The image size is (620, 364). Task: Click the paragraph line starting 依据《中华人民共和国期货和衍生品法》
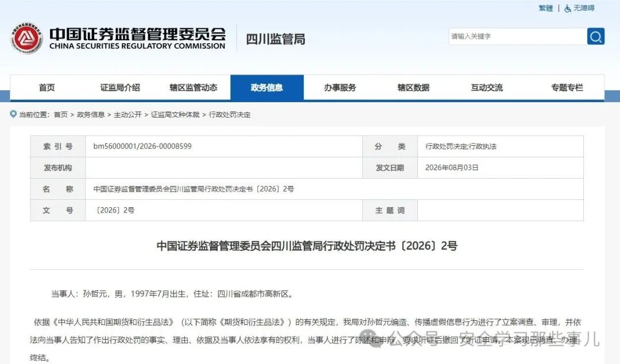point(307,323)
